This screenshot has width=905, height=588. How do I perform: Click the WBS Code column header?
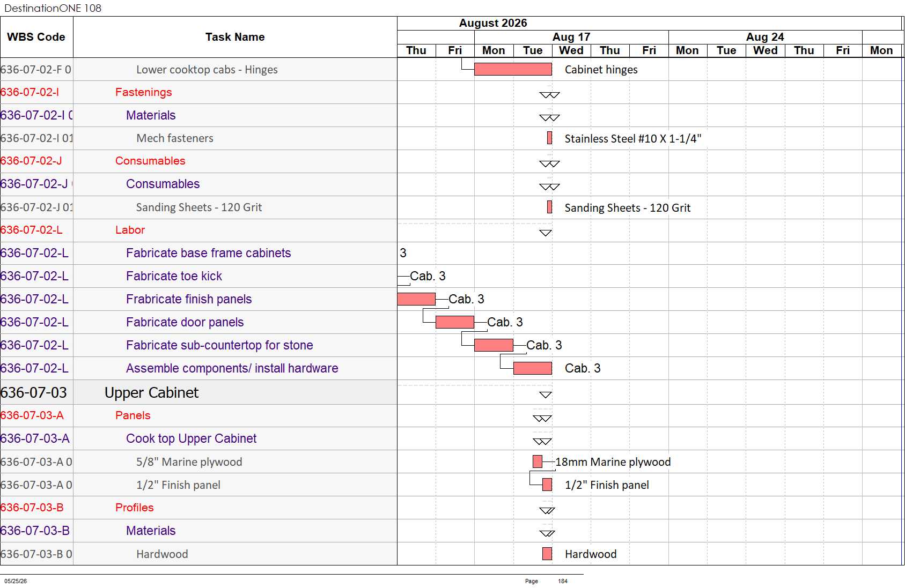pyautogui.click(x=36, y=37)
